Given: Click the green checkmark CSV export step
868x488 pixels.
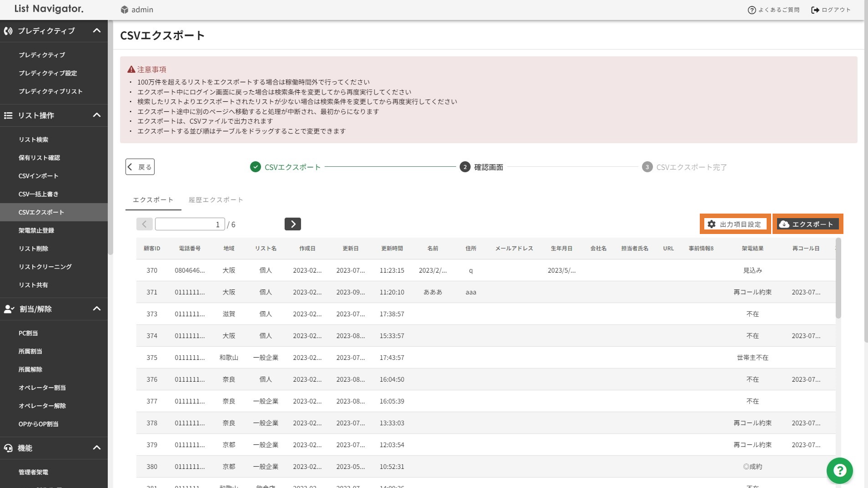Looking at the screenshot, I should (x=256, y=167).
